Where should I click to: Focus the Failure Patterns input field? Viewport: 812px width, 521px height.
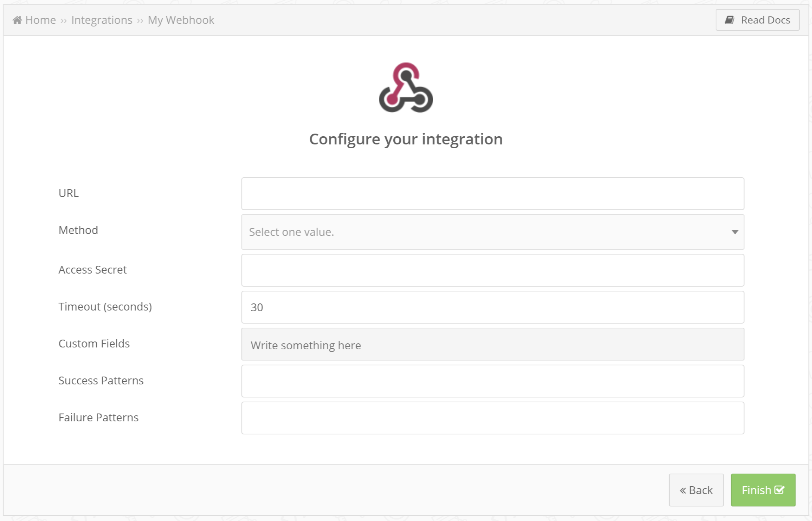[x=493, y=418]
